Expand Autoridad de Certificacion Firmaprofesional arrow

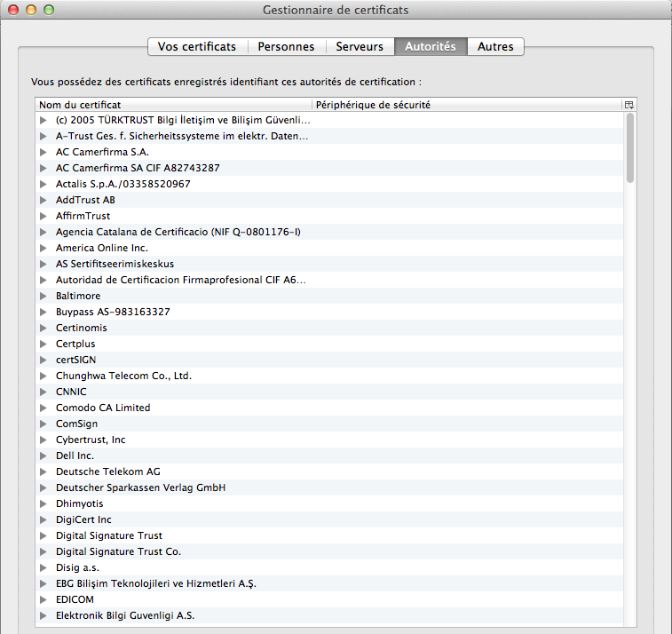43,280
